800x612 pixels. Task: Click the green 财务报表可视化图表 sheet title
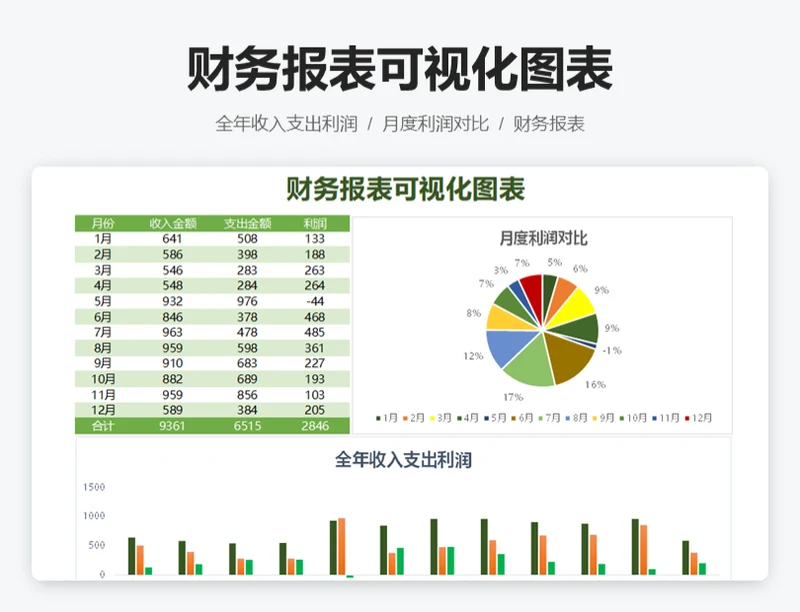(x=406, y=189)
